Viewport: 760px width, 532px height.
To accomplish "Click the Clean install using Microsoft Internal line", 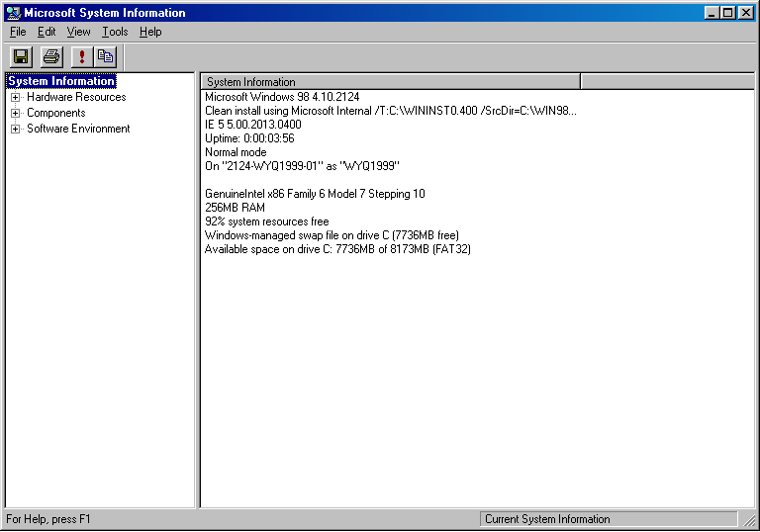I will pos(391,111).
